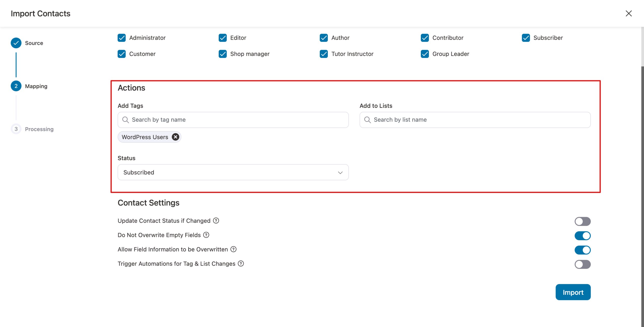Open help for Trigger Automations for Tag changes
The image size is (644, 327).
pos(241,264)
